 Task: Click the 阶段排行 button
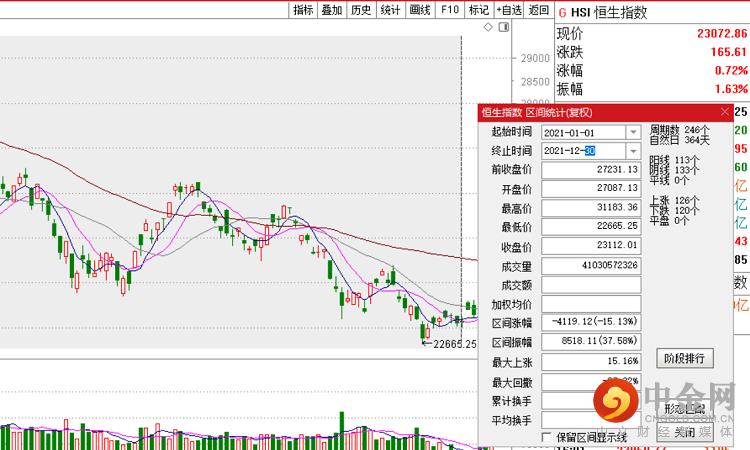pyautogui.click(x=684, y=358)
